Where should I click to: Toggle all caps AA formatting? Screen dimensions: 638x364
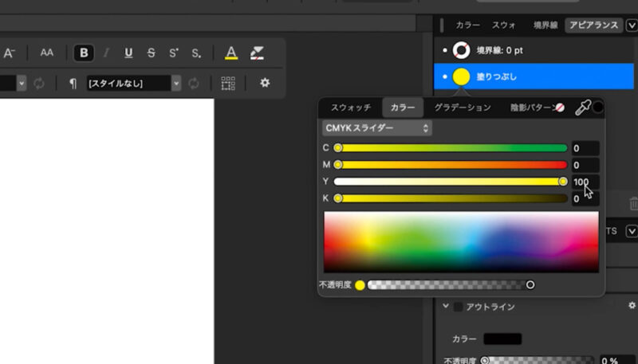(47, 53)
